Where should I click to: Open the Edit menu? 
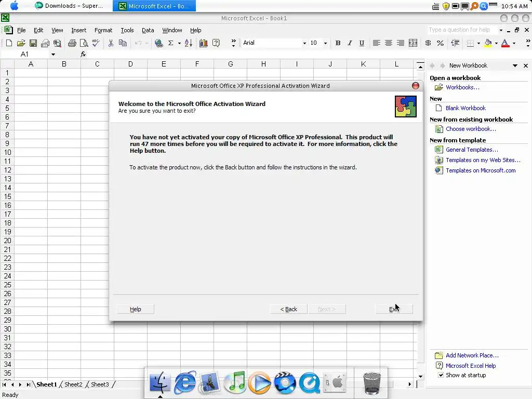38,30
